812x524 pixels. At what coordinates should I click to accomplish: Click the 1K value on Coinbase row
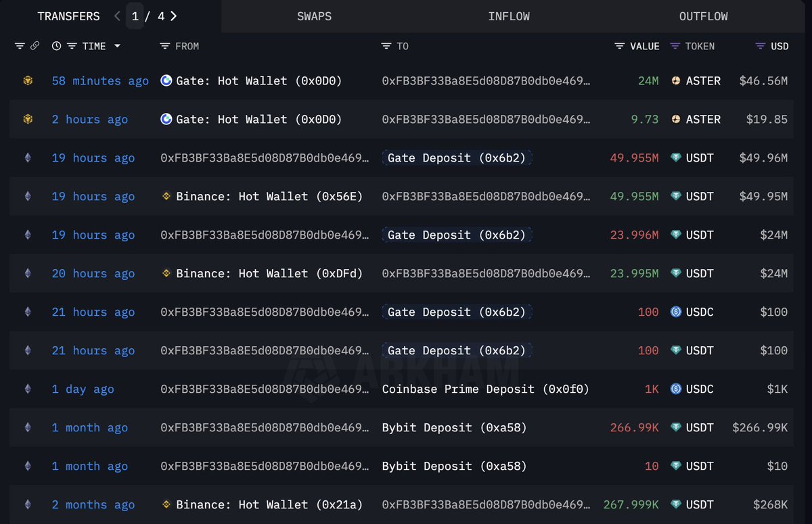(652, 389)
